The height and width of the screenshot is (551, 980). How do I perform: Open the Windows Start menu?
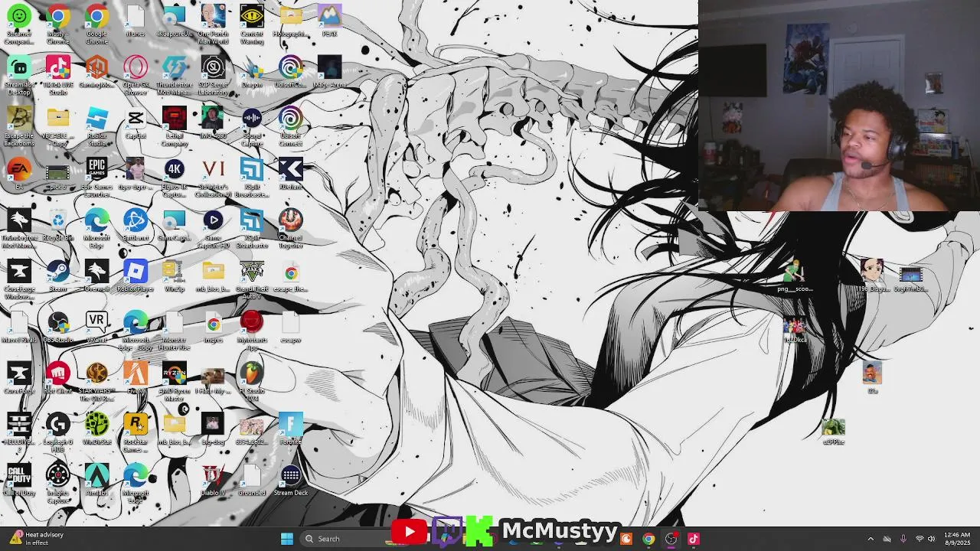point(287,539)
